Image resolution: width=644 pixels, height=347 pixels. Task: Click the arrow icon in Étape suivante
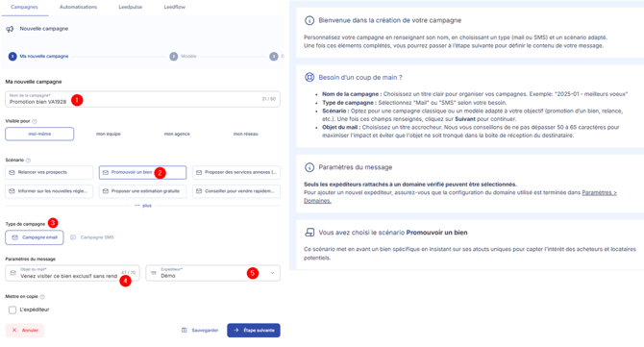click(x=236, y=330)
